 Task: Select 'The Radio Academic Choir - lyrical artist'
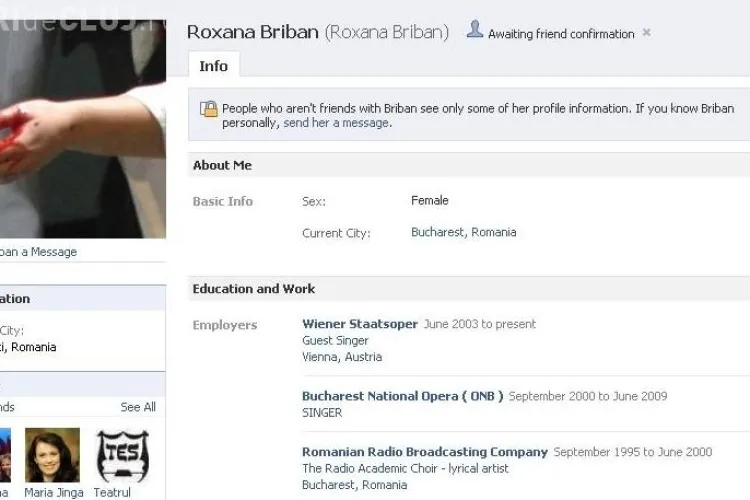point(405,468)
